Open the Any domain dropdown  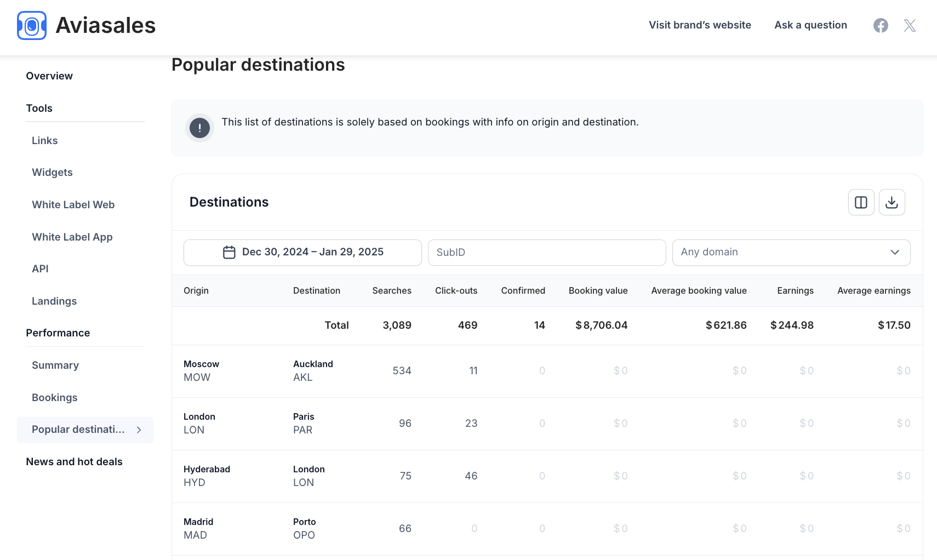791,252
